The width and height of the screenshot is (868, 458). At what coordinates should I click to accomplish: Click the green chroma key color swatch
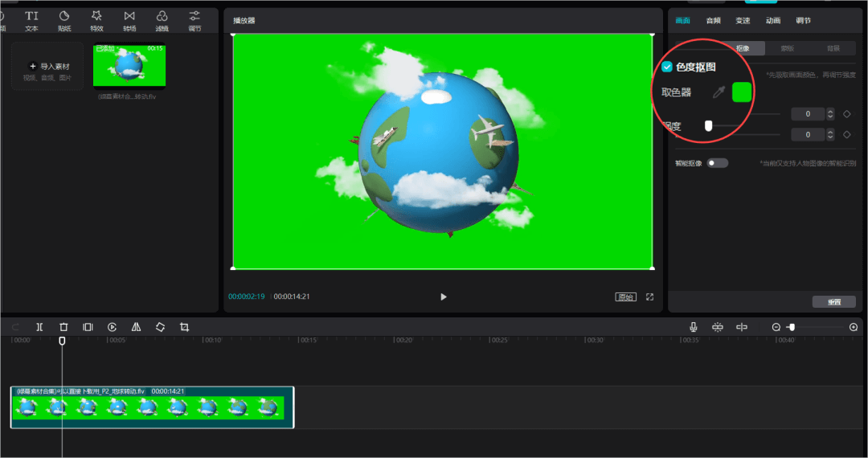742,92
